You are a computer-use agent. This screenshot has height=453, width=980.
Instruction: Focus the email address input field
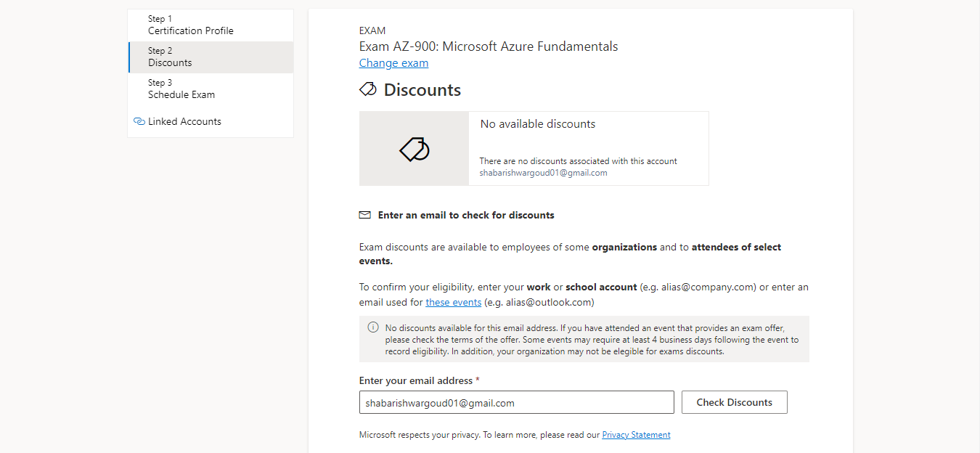(517, 403)
